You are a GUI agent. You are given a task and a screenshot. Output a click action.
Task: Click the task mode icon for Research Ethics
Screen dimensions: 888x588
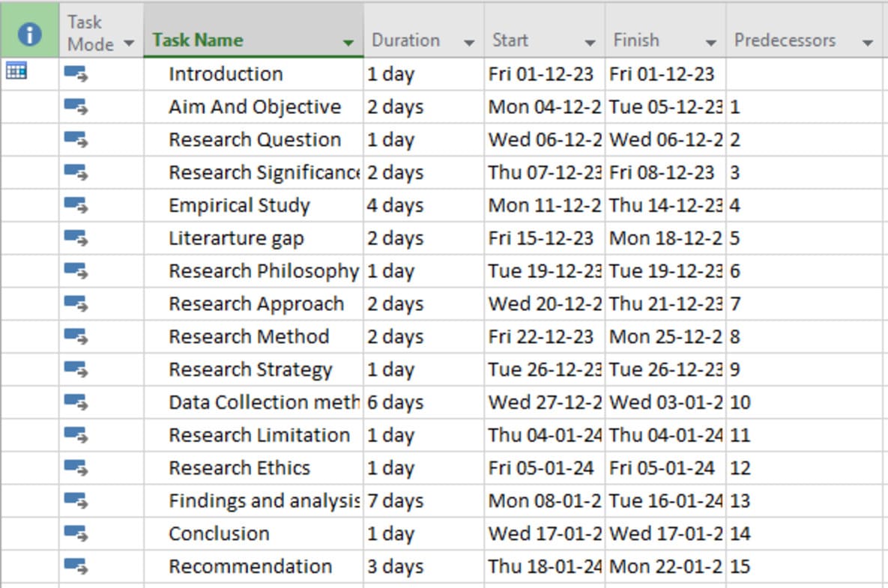point(76,468)
